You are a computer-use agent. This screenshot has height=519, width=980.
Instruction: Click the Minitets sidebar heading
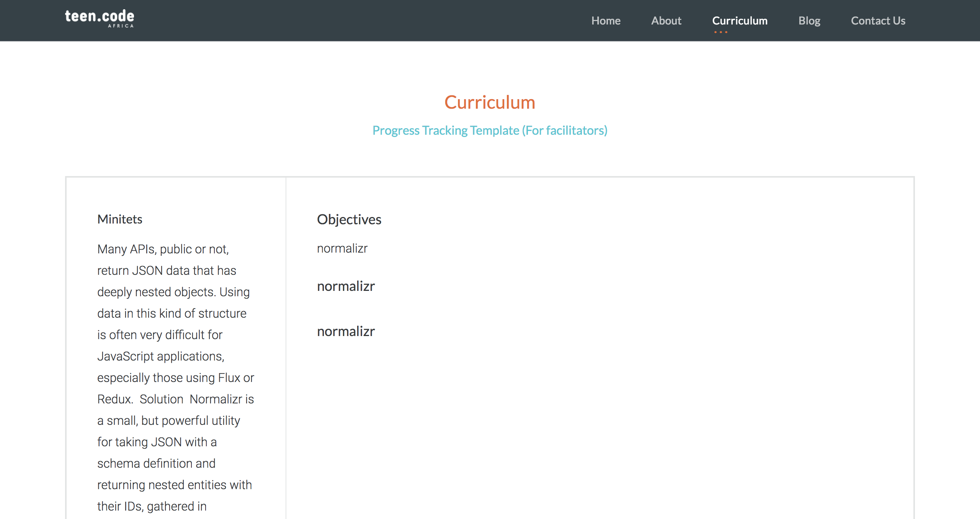tap(120, 219)
